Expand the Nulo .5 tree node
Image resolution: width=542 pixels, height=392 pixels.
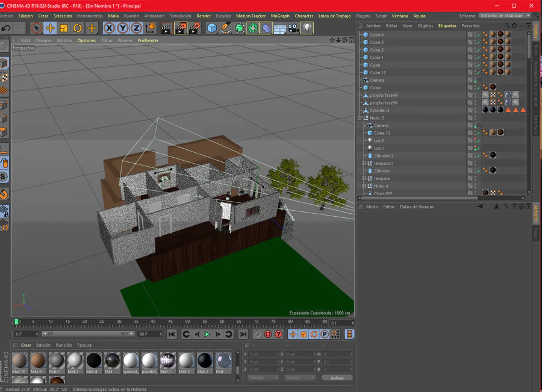(360, 118)
